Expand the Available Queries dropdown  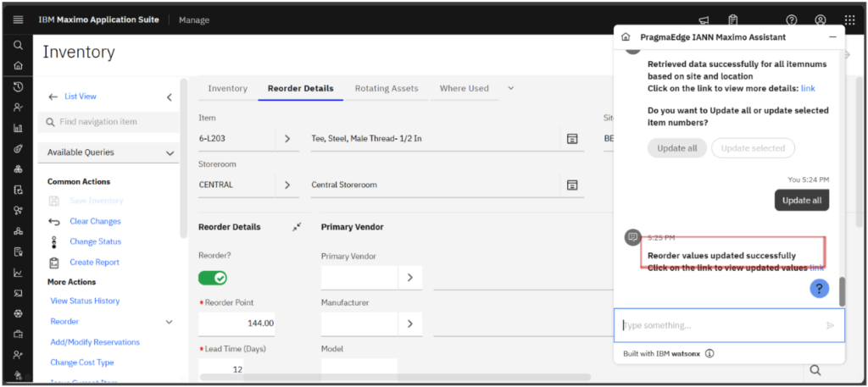tap(170, 153)
